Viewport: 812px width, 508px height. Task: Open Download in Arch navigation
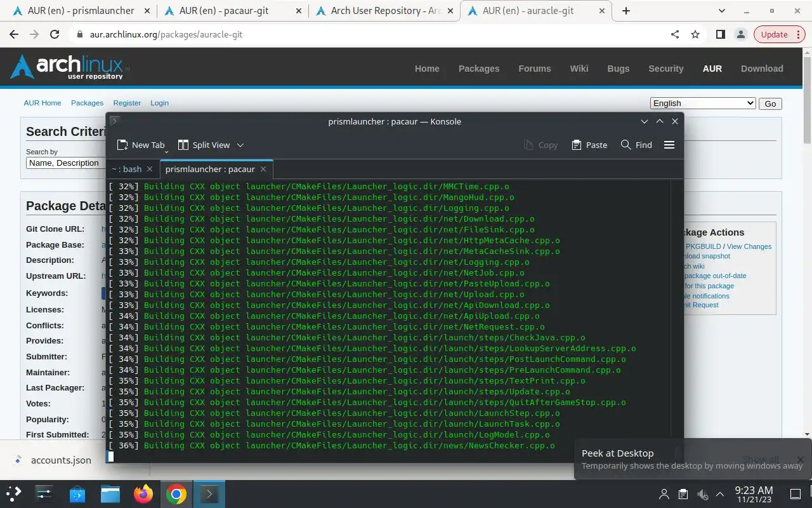coord(762,69)
